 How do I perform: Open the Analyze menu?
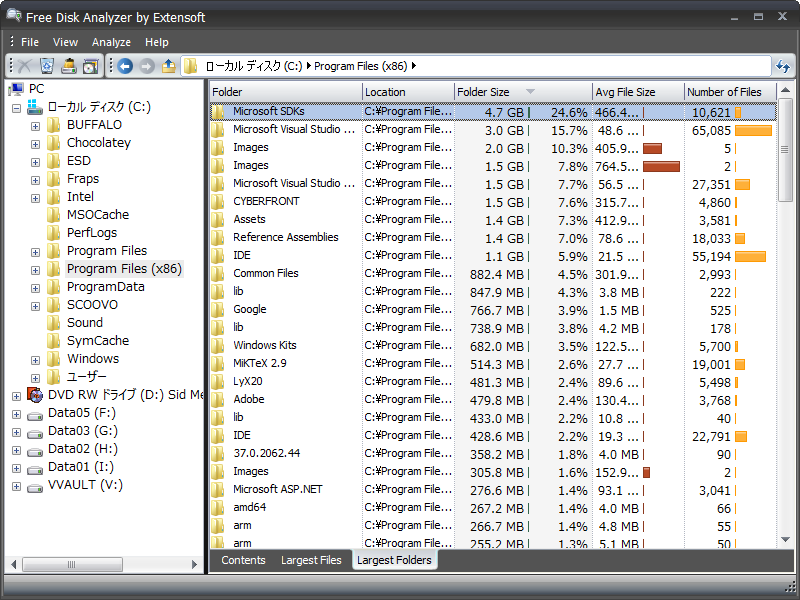(x=111, y=42)
